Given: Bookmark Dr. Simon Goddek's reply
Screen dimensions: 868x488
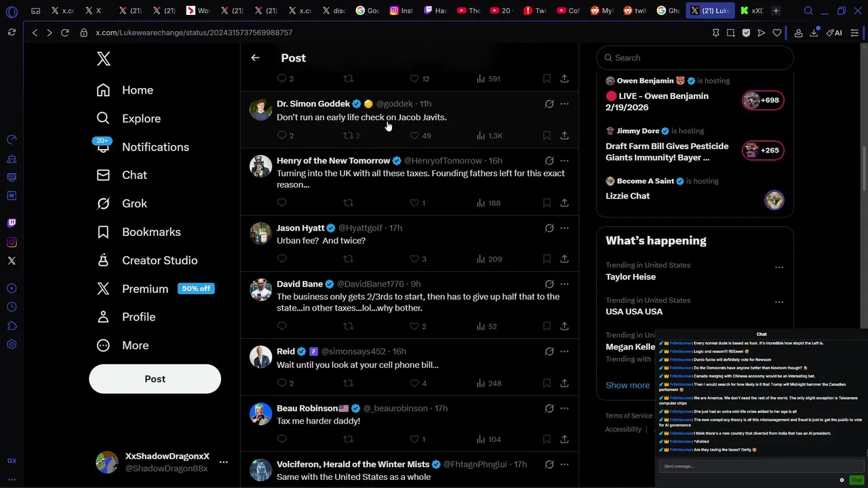Looking at the screenshot, I should [547, 136].
